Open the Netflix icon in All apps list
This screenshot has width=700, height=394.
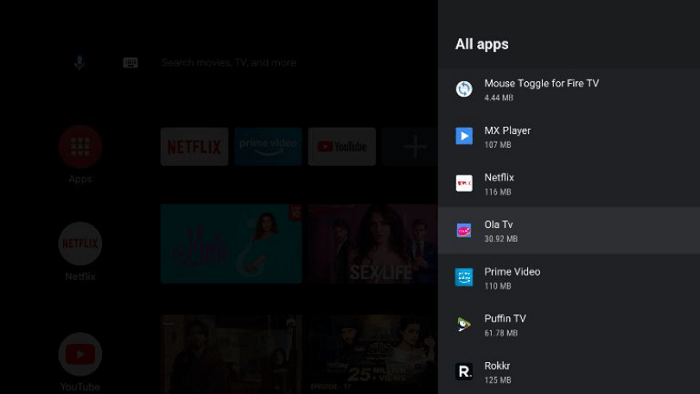(x=464, y=183)
